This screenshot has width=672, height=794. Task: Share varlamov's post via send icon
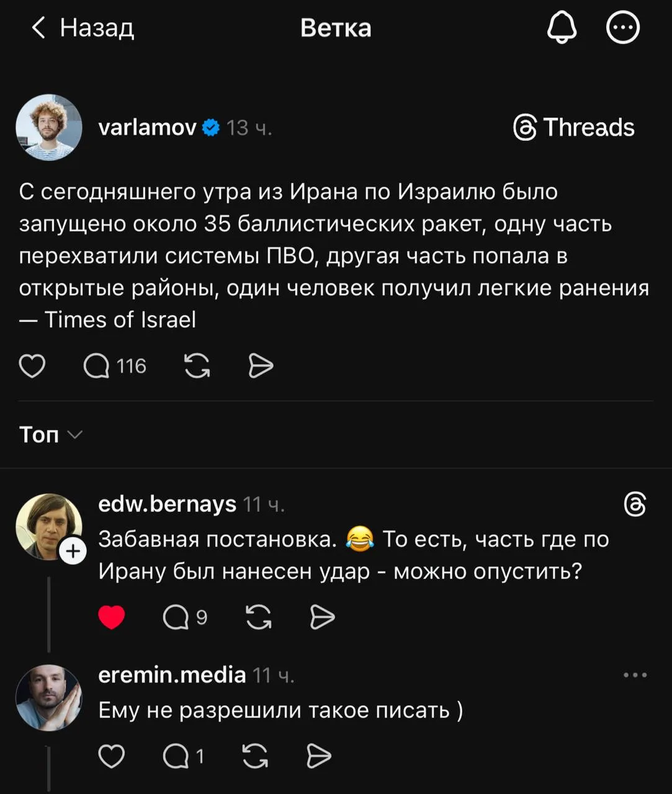tap(260, 366)
